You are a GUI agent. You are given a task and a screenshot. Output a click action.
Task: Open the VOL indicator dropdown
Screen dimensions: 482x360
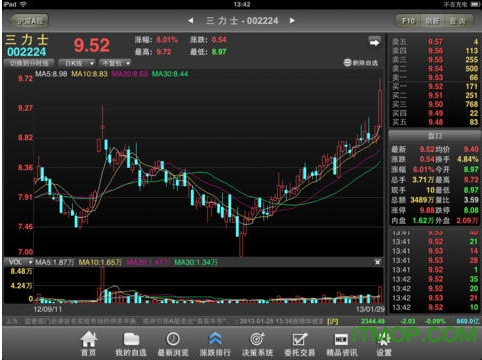(20, 262)
